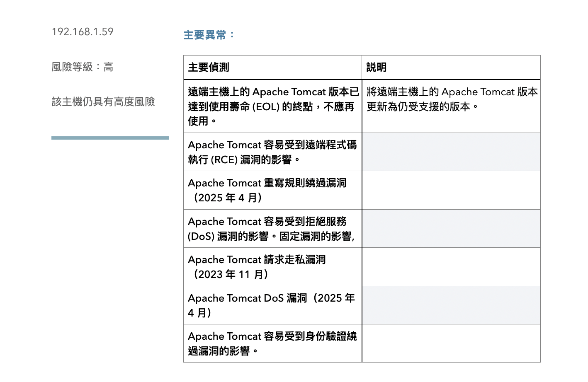Screen dimensions: 588x382
Task: Select the 重寫規則繞過漏洞 (2025 年 4 月) cell
Action: pos(272,190)
